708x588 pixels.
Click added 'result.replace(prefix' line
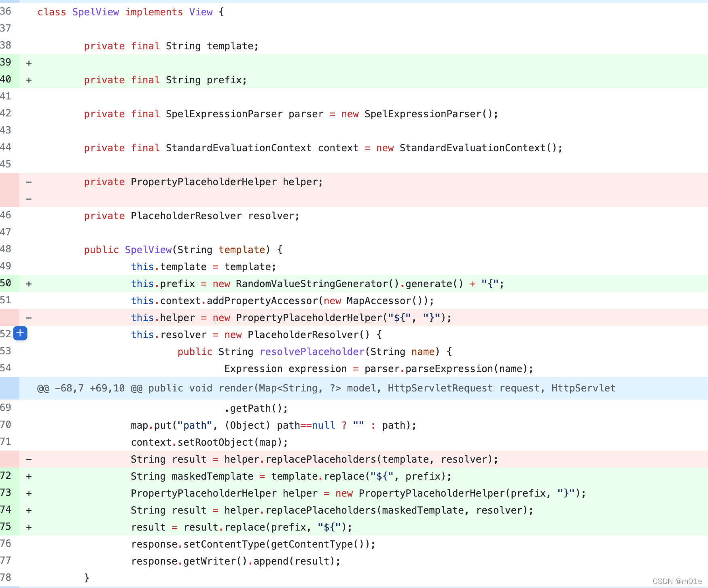click(242, 527)
